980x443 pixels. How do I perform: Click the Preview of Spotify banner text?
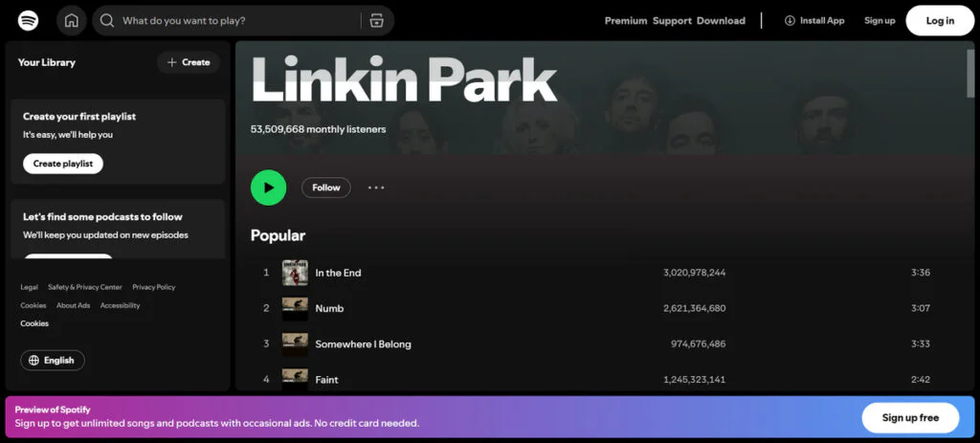pyautogui.click(x=53, y=410)
